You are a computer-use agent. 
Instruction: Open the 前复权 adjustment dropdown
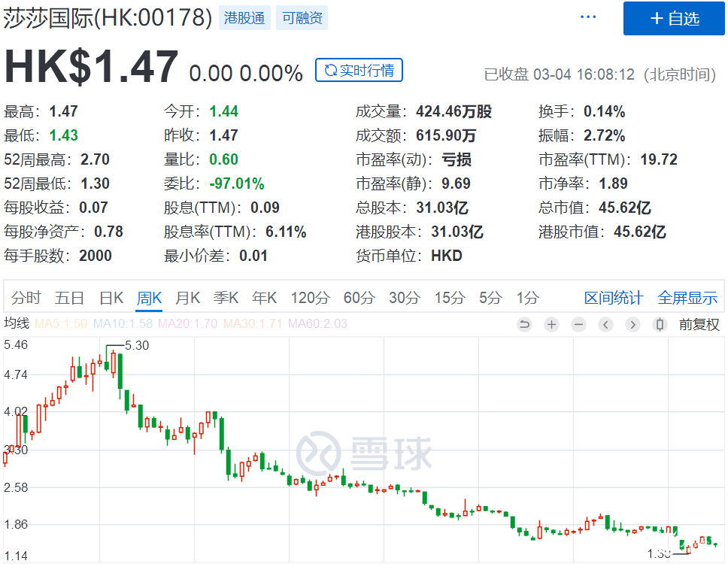click(699, 325)
